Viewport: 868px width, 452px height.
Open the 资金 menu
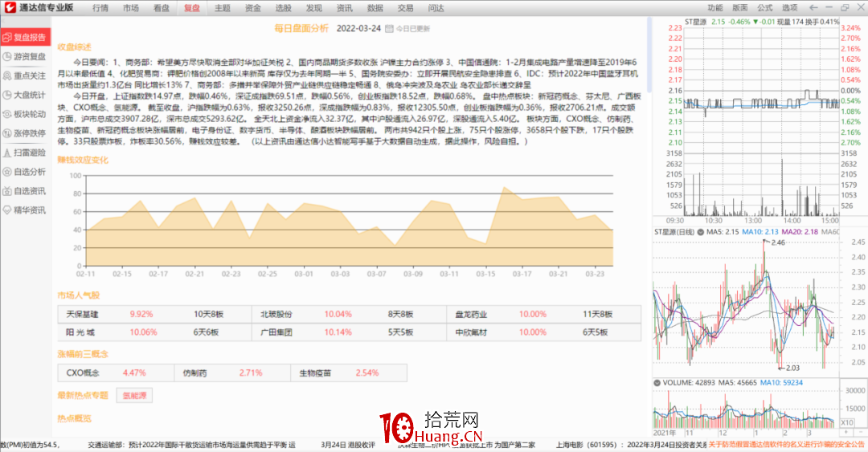click(x=252, y=8)
